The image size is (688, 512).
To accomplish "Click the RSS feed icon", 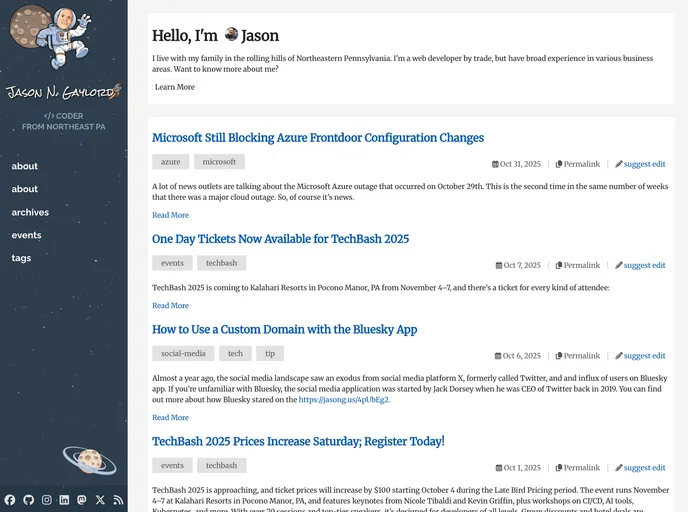I will (x=118, y=499).
